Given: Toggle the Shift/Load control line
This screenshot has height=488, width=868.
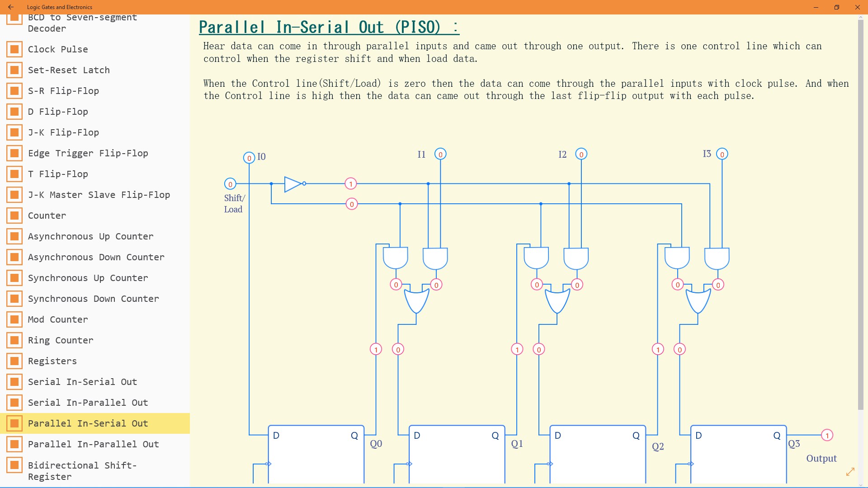Looking at the screenshot, I should click(x=230, y=184).
